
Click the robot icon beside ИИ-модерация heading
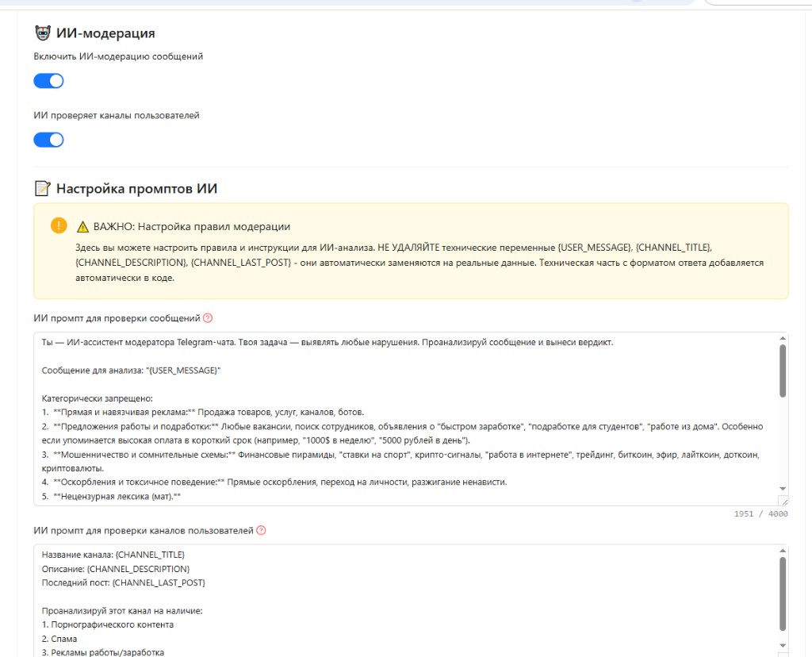pyautogui.click(x=43, y=33)
